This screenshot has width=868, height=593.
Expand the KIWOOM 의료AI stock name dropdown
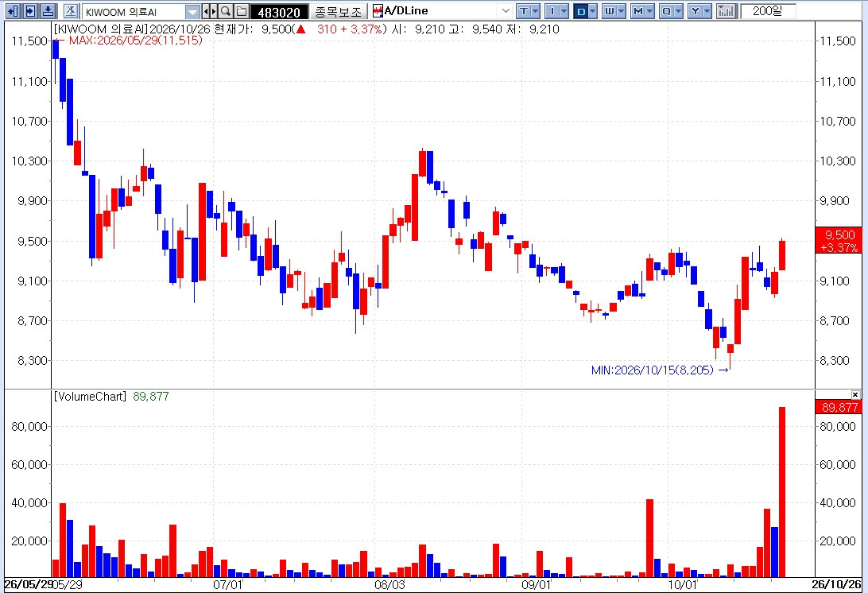coord(192,11)
